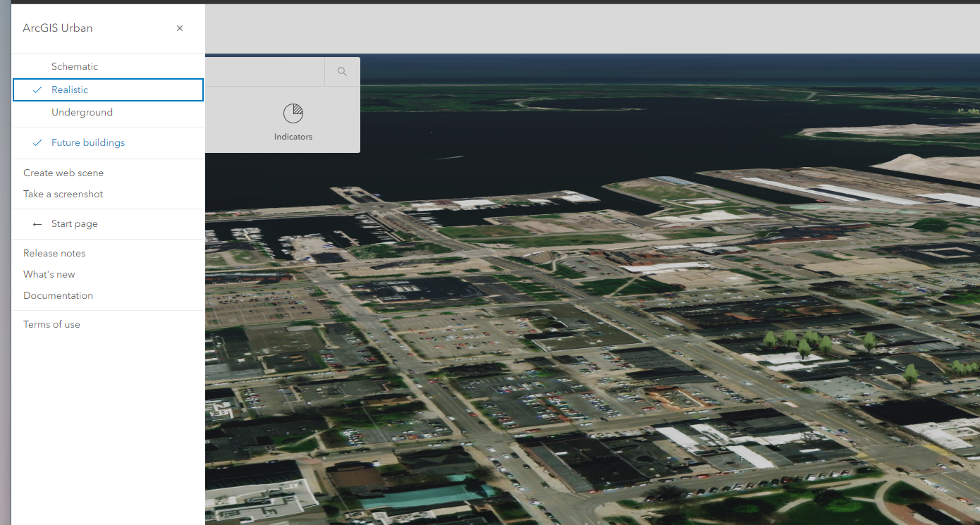Image resolution: width=980 pixels, height=525 pixels.
Task: Toggle Future buildings visibility off
Action: tap(87, 142)
